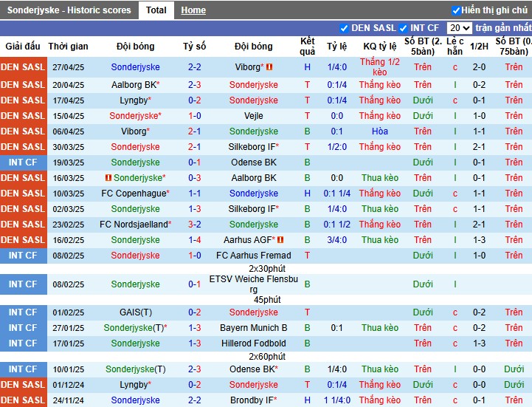Click the INT CF league label on 01/02/25
The image size is (532, 407).
(23, 312)
